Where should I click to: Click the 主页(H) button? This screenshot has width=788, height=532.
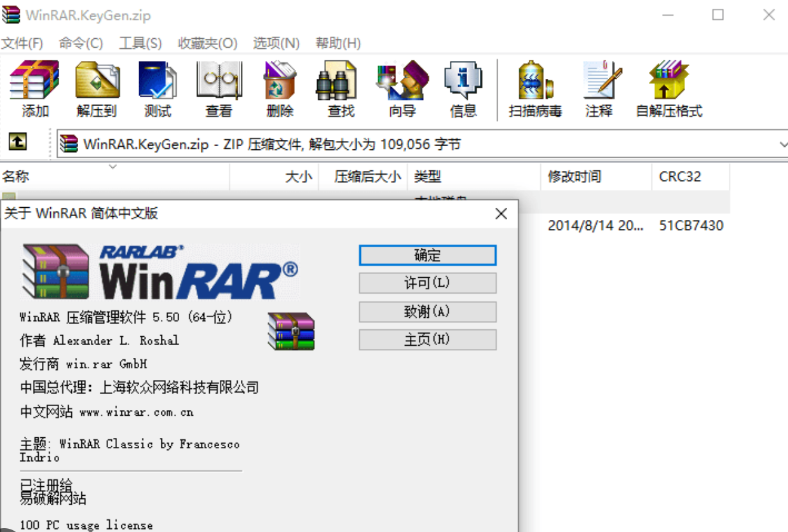click(x=428, y=339)
